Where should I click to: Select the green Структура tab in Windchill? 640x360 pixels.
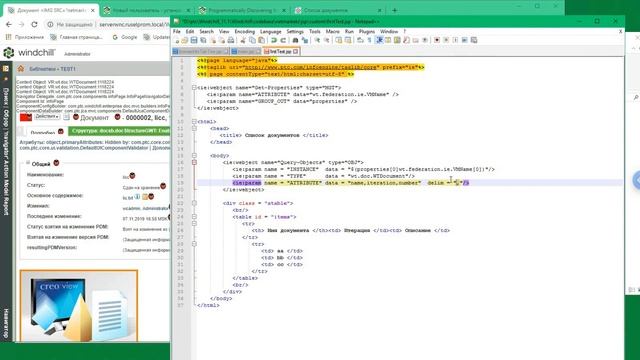click(x=119, y=131)
